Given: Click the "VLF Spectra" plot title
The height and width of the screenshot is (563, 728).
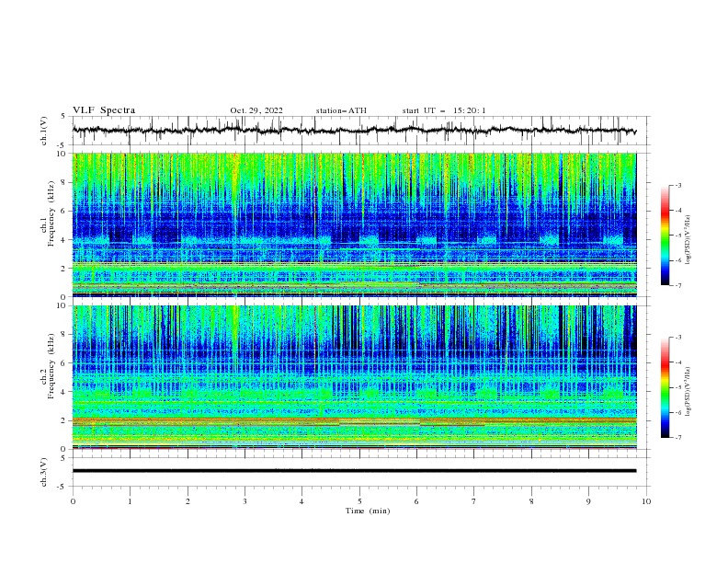Looking at the screenshot, I should [x=104, y=110].
